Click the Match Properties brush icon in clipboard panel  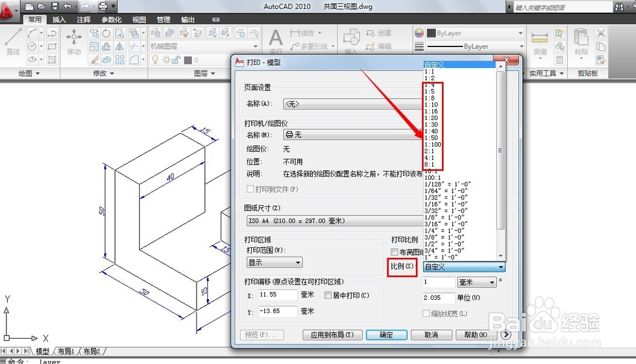pyautogui.click(x=601, y=60)
